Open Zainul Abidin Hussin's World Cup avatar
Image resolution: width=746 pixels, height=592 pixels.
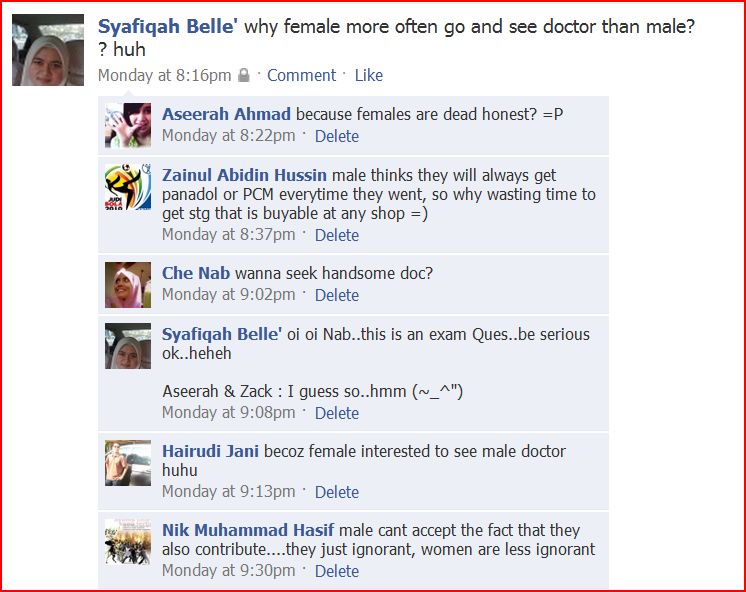pos(128,187)
